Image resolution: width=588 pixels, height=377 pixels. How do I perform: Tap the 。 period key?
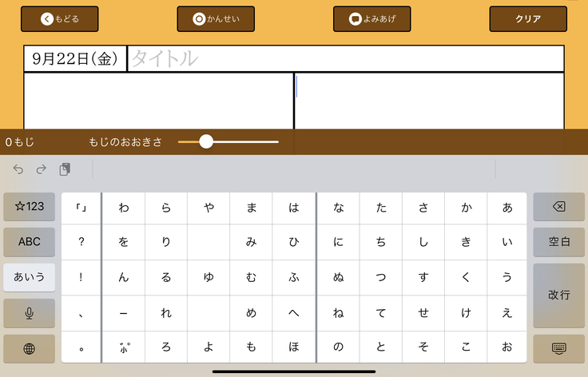coord(81,347)
